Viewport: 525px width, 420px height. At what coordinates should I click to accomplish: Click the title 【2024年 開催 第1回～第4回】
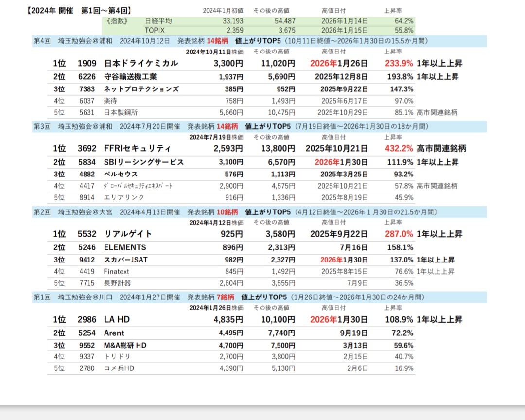tap(80, 11)
